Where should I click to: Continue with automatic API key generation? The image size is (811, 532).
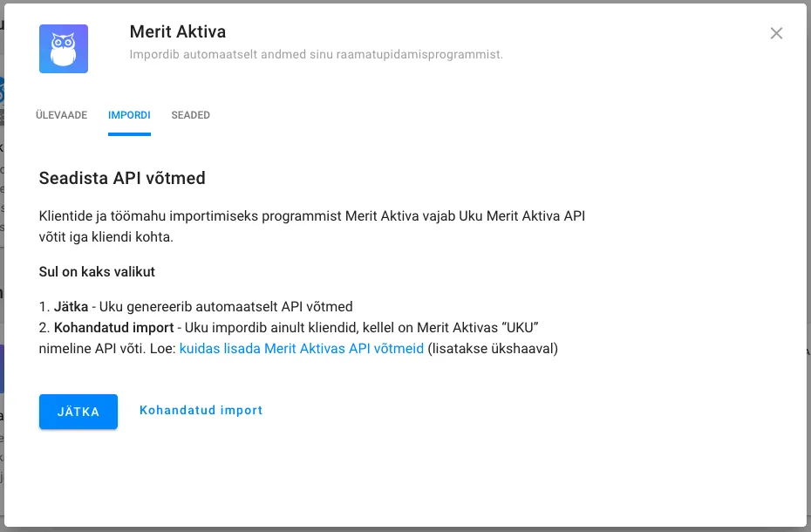pyautogui.click(x=78, y=411)
